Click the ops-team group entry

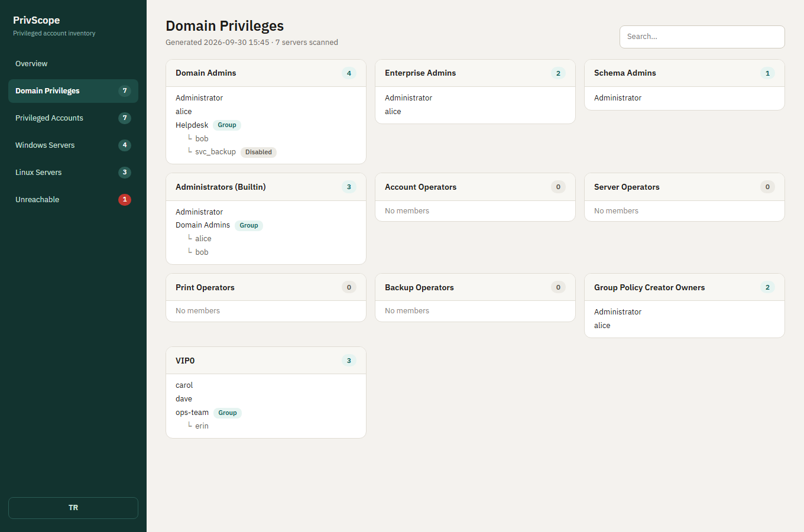(192, 413)
